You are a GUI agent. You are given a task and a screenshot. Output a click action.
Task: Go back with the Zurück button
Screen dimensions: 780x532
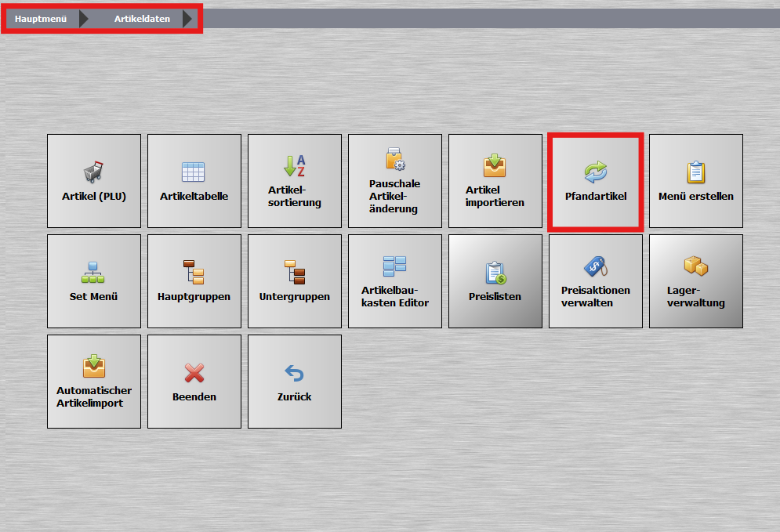(295, 382)
